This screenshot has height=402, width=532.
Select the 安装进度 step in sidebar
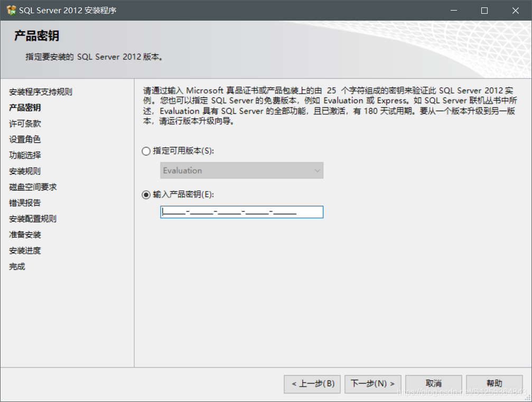25,251
